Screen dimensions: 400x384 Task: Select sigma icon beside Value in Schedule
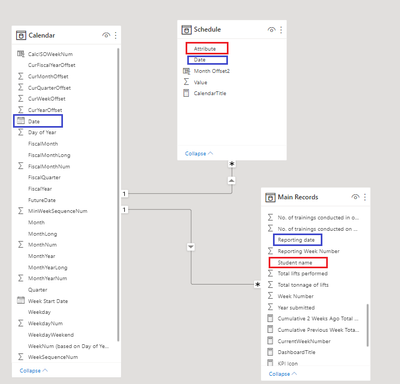pos(186,82)
